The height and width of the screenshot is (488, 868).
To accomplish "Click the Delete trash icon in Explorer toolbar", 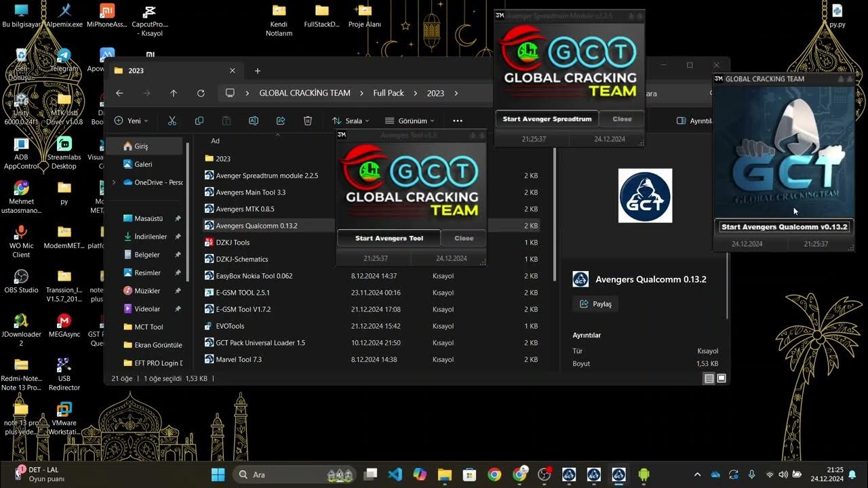I will coord(308,121).
